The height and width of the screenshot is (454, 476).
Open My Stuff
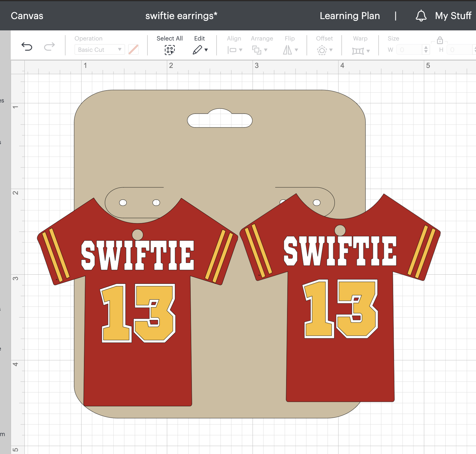[453, 16]
